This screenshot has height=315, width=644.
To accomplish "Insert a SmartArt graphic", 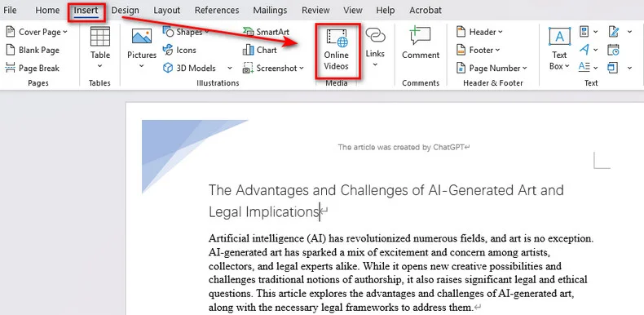I will [x=266, y=32].
